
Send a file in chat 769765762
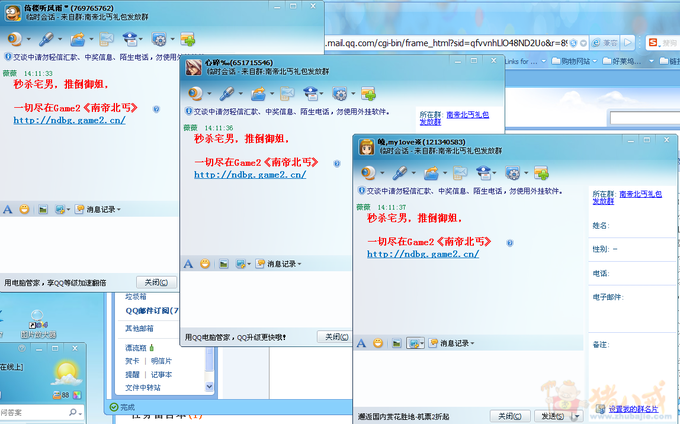tap(78, 39)
